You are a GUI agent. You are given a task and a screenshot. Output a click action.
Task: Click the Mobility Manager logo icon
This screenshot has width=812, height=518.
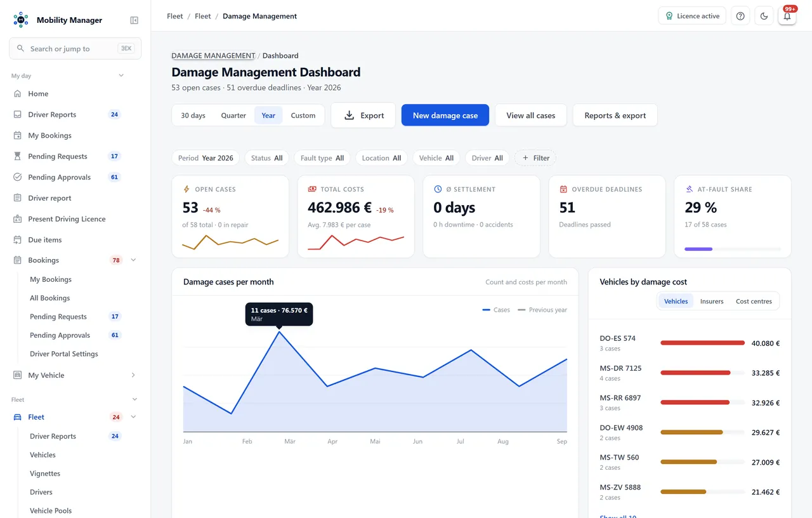[21, 20]
